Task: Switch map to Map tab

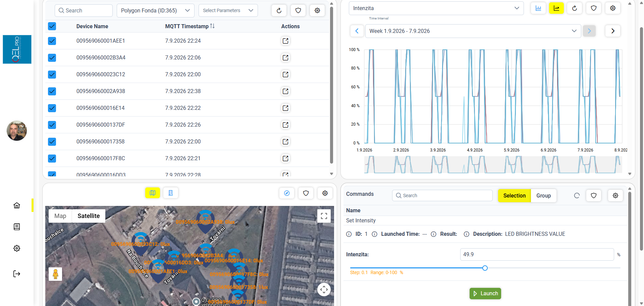Action: (60, 216)
